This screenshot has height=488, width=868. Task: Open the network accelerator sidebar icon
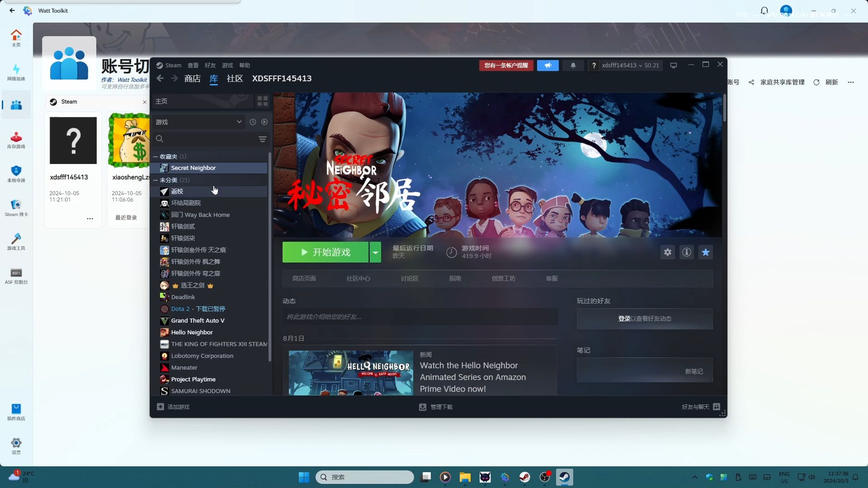point(16,72)
